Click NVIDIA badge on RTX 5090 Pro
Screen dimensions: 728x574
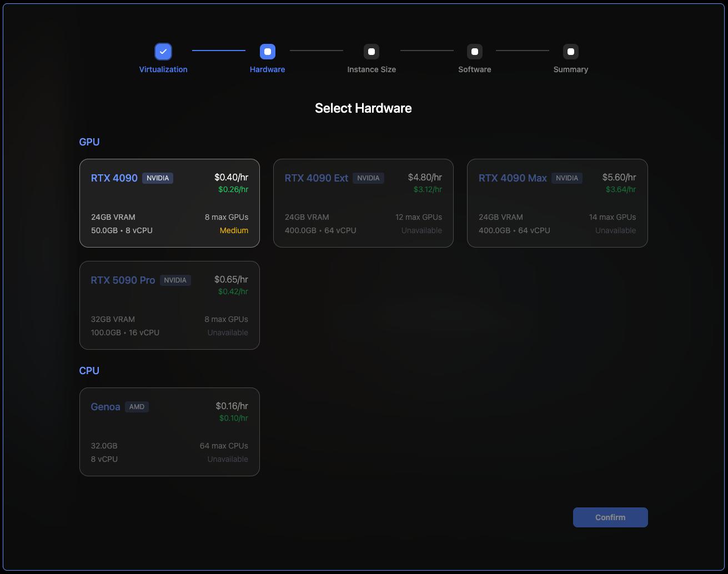(175, 280)
